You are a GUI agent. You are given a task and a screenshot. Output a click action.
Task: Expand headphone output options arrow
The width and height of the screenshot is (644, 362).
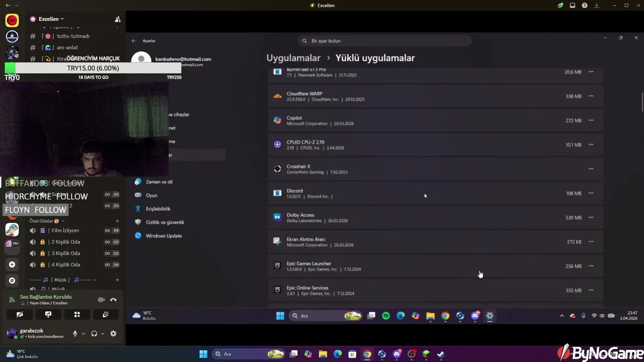click(x=103, y=333)
